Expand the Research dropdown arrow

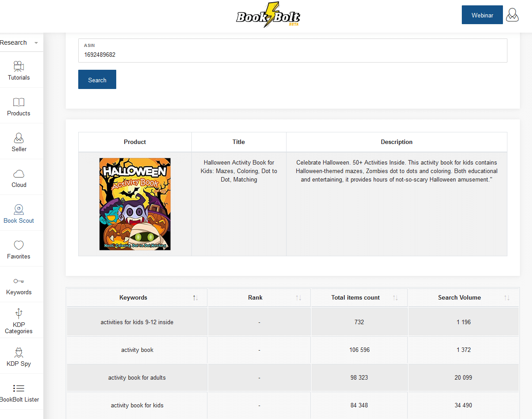pos(36,43)
